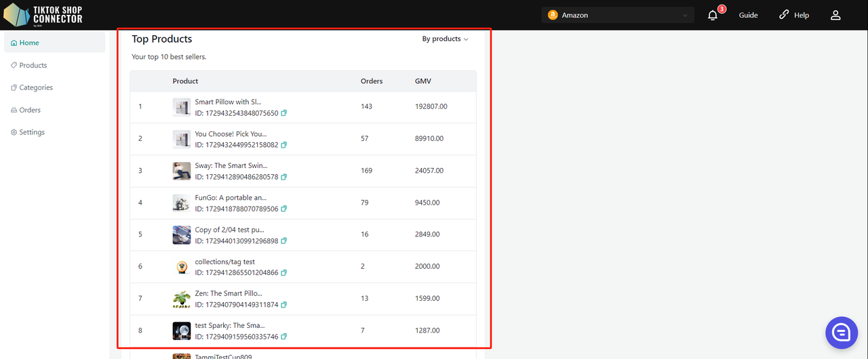The width and height of the screenshot is (868, 359).
Task: Open the Orders page
Action: pyautogui.click(x=30, y=110)
